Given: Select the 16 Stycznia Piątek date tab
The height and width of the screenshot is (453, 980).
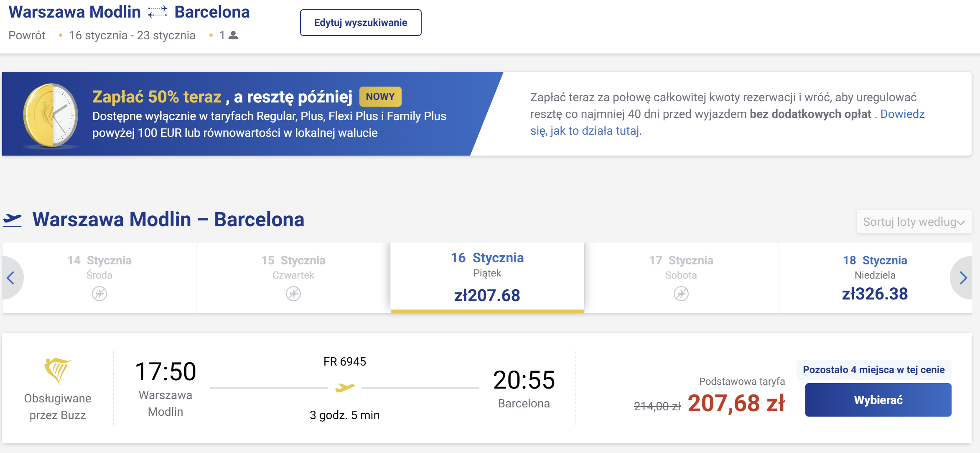Looking at the screenshot, I should (487, 277).
